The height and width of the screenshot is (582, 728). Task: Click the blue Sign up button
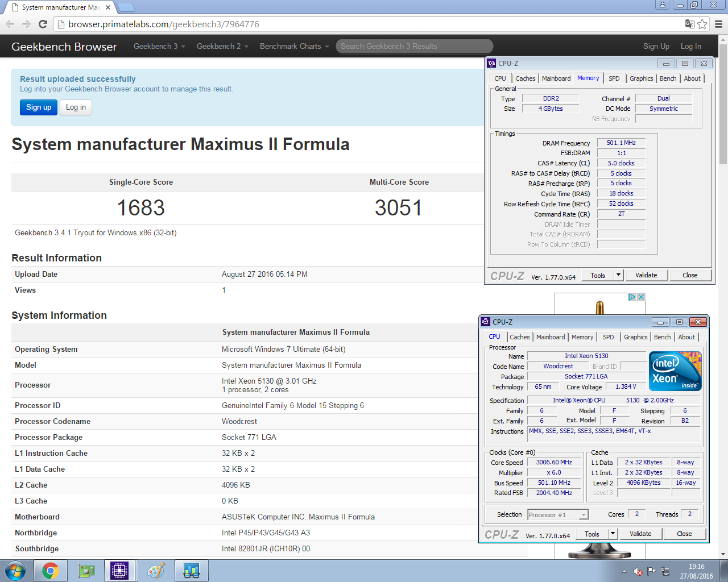point(39,107)
